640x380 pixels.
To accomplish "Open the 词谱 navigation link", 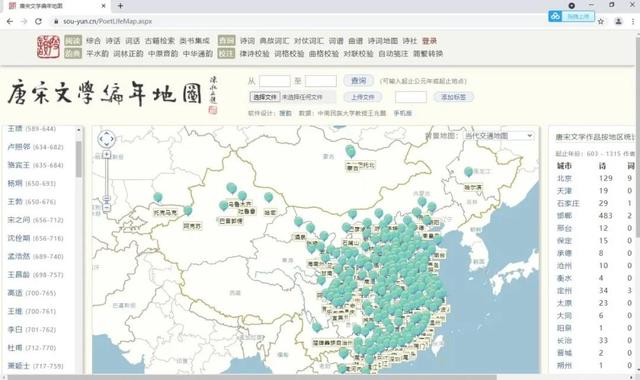I will pos(336,40).
